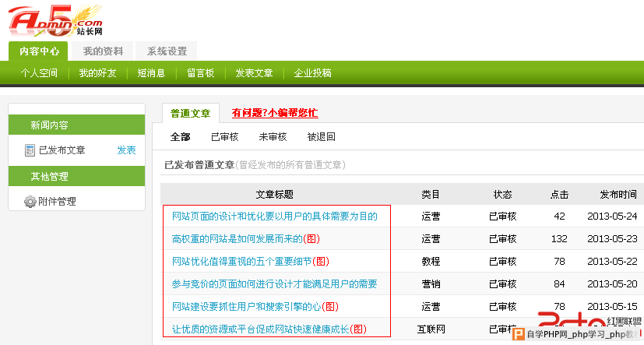Open 短消息 in navigation bar
This screenshot has width=644, height=345.
click(151, 73)
